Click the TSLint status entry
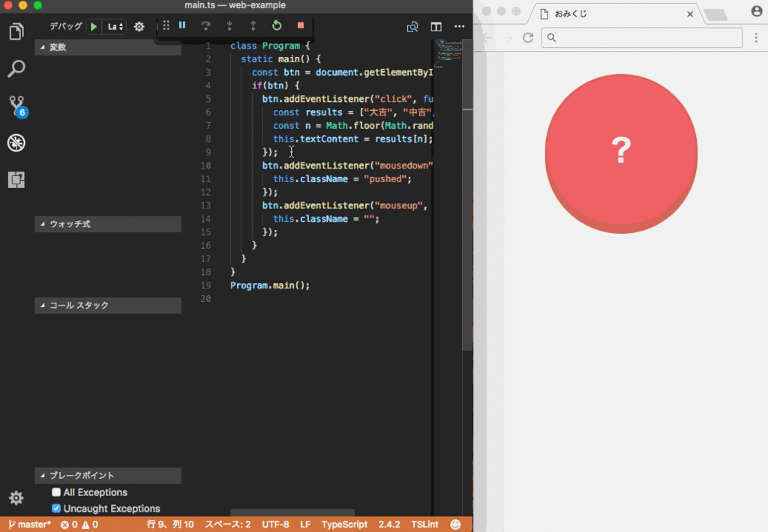This screenshot has width=768, height=532. (x=424, y=525)
